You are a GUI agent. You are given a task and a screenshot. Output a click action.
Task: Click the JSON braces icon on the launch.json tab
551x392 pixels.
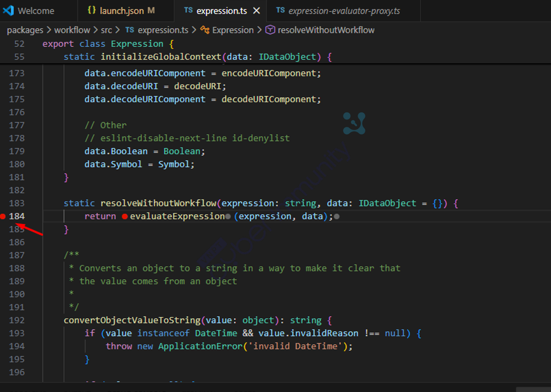(91, 11)
